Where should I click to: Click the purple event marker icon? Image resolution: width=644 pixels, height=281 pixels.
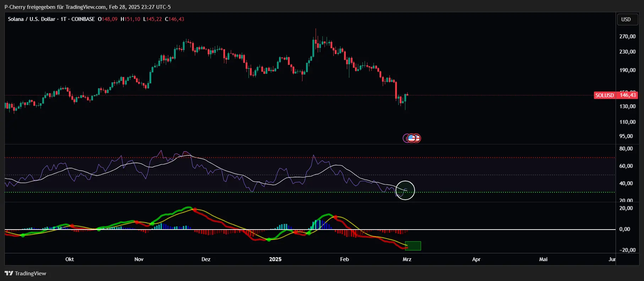[x=405, y=138]
